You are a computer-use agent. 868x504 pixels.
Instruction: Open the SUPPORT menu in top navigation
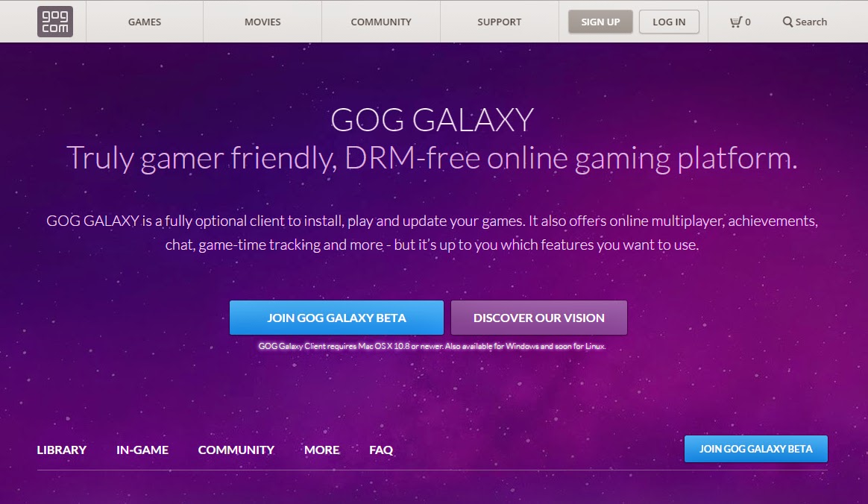[500, 22]
